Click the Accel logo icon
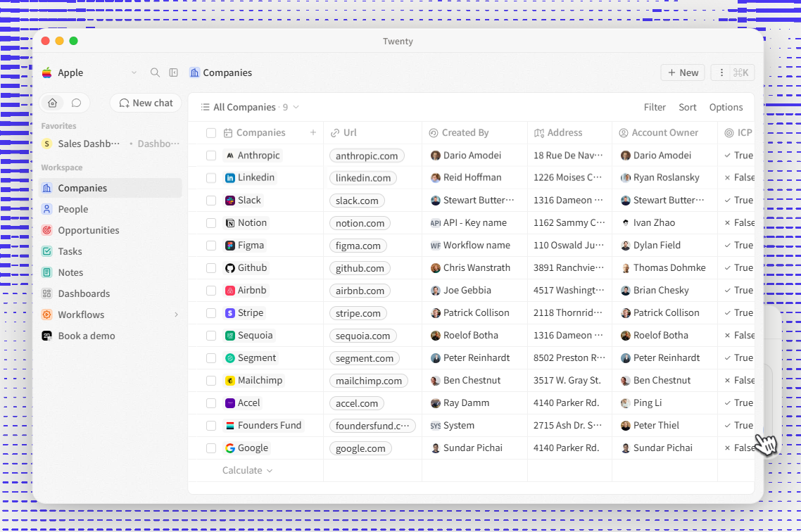This screenshot has height=532, width=801. pyautogui.click(x=230, y=403)
